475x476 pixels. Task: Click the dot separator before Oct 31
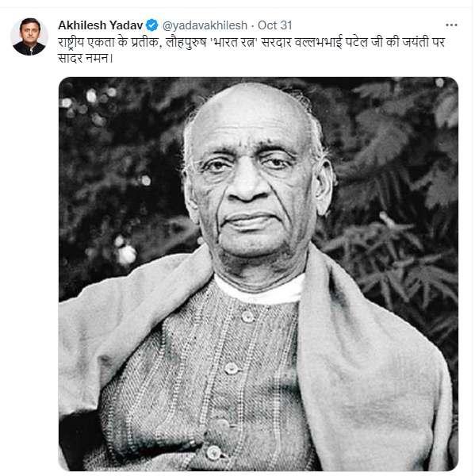[x=252, y=25]
